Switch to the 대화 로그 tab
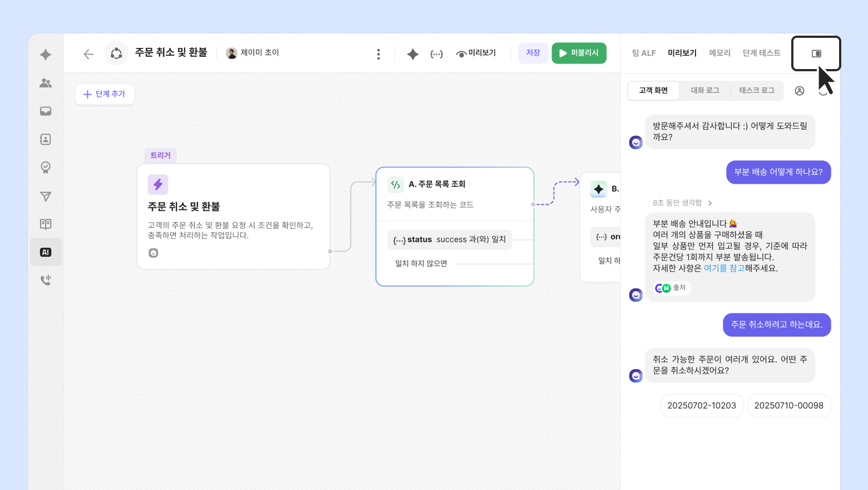The image size is (868, 490). 705,90
